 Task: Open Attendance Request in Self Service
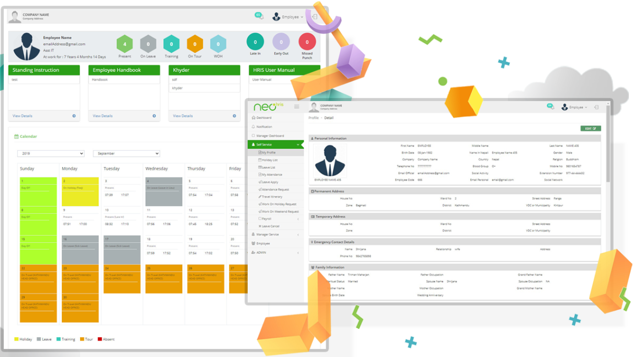coord(275,189)
